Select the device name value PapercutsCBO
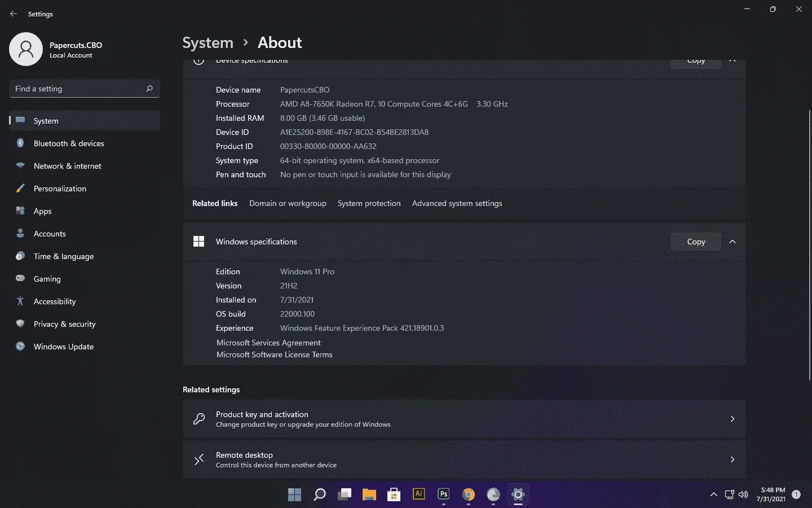This screenshot has width=812, height=508. tap(305, 90)
